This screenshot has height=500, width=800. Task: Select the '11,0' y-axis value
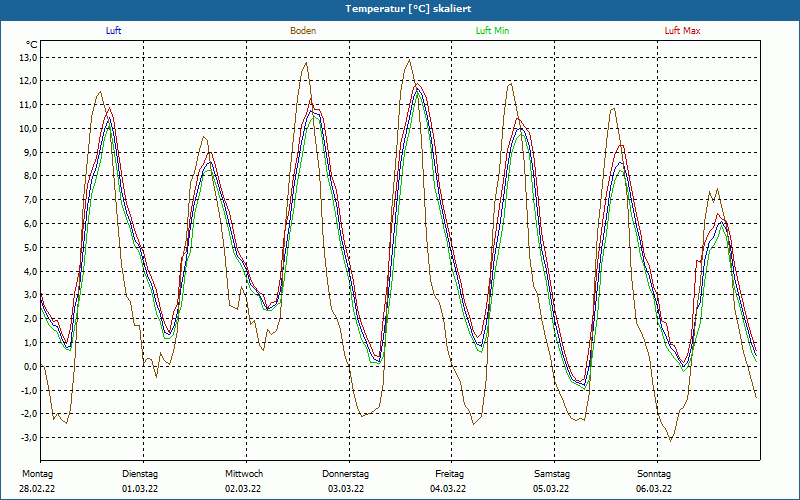pos(28,105)
